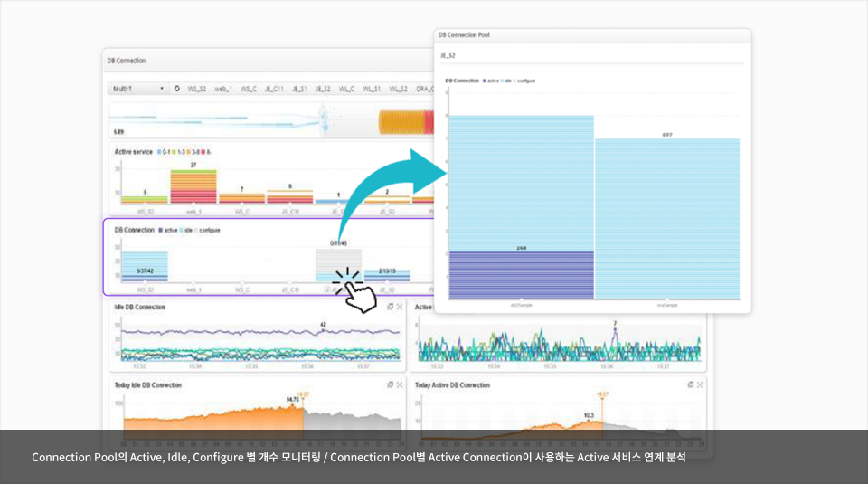The width and height of the screenshot is (868, 484).
Task: Pop out the Idle DB Connection chart
Action: tap(390, 308)
